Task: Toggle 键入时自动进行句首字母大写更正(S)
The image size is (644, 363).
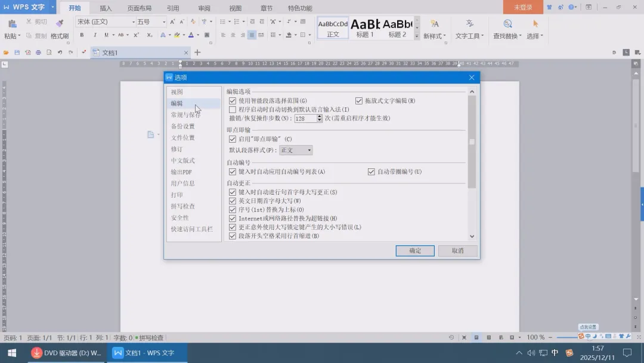Action: pyautogui.click(x=233, y=192)
